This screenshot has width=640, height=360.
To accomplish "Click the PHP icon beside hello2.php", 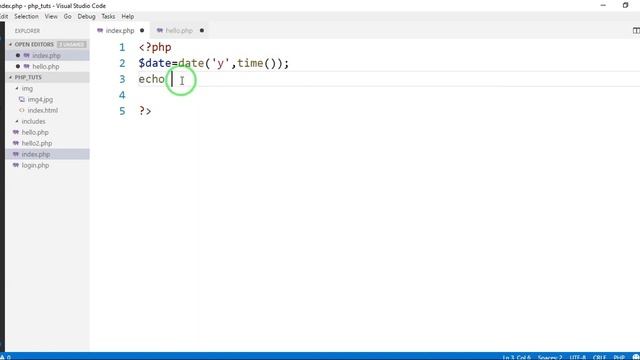I will (x=16, y=144).
